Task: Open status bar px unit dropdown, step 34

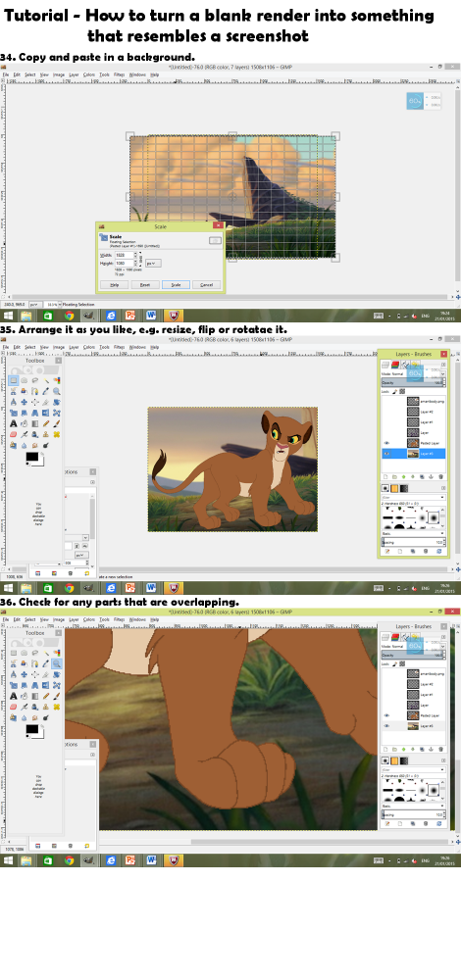Action: point(34,305)
